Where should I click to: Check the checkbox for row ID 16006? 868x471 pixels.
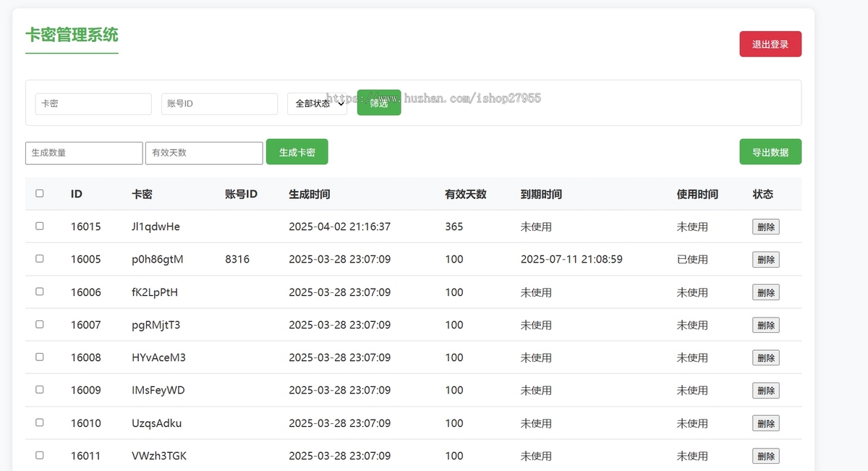40,292
